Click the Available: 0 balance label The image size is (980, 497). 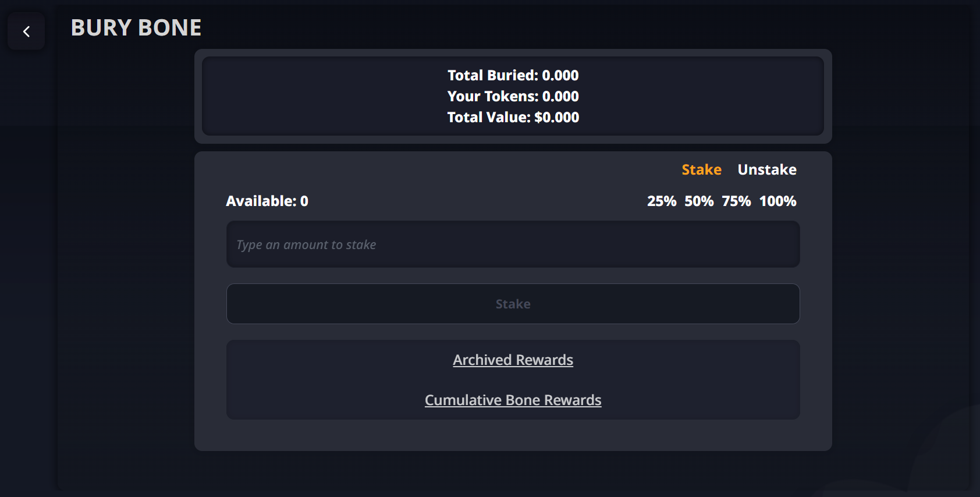pyautogui.click(x=267, y=201)
